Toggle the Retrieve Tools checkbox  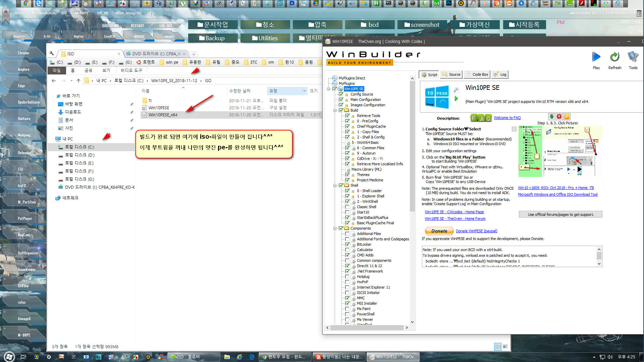(347, 116)
